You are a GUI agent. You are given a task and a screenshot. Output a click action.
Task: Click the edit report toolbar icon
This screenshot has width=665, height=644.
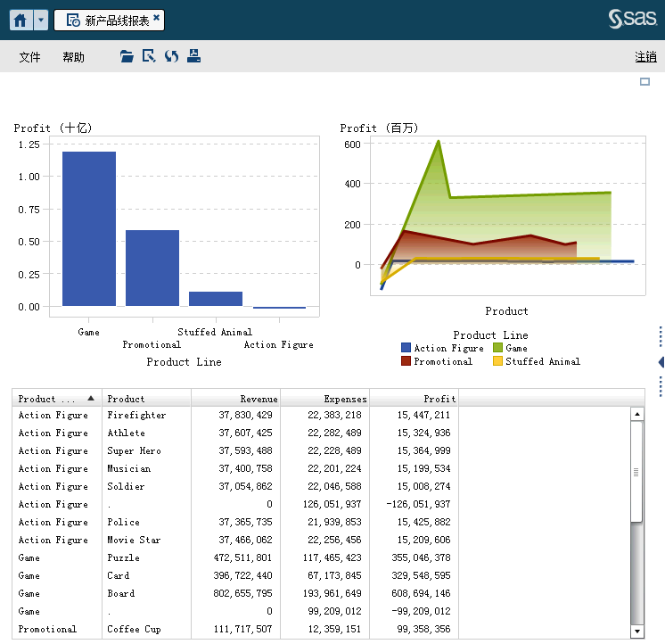pos(150,56)
